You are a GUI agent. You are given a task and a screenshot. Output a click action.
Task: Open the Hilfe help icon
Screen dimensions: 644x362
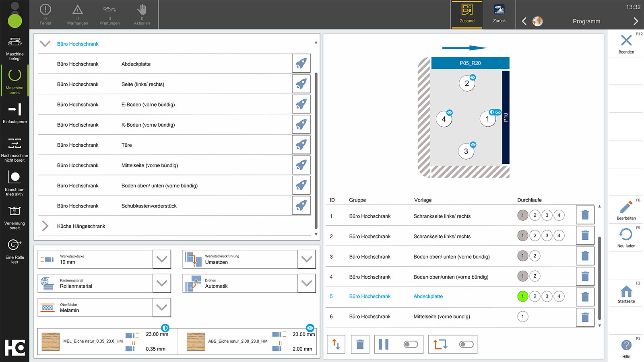tap(626, 345)
